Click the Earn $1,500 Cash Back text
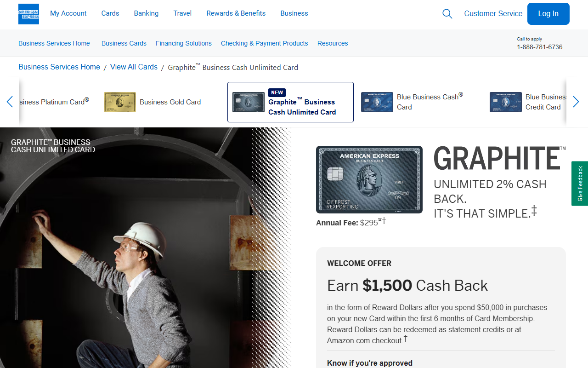This screenshot has height=368, width=588. click(x=407, y=286)
